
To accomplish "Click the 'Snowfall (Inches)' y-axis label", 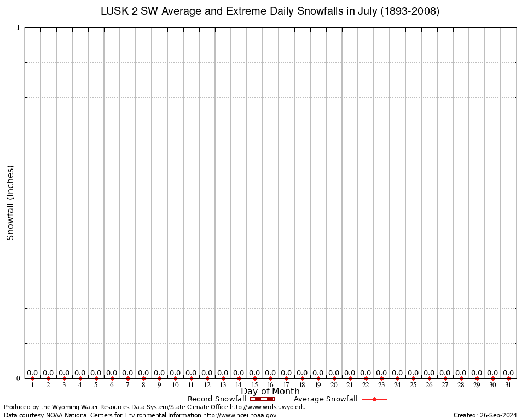I will (10, 203).
